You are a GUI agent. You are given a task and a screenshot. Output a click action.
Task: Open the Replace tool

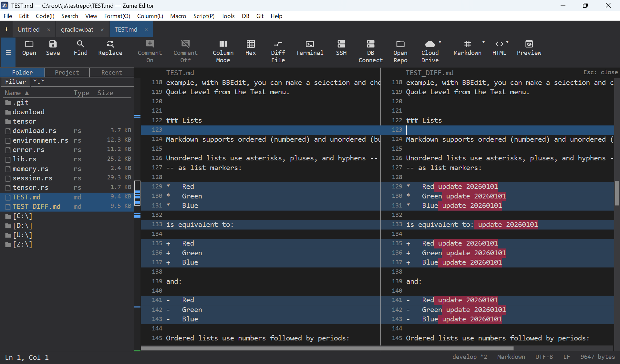pos(110,48)
